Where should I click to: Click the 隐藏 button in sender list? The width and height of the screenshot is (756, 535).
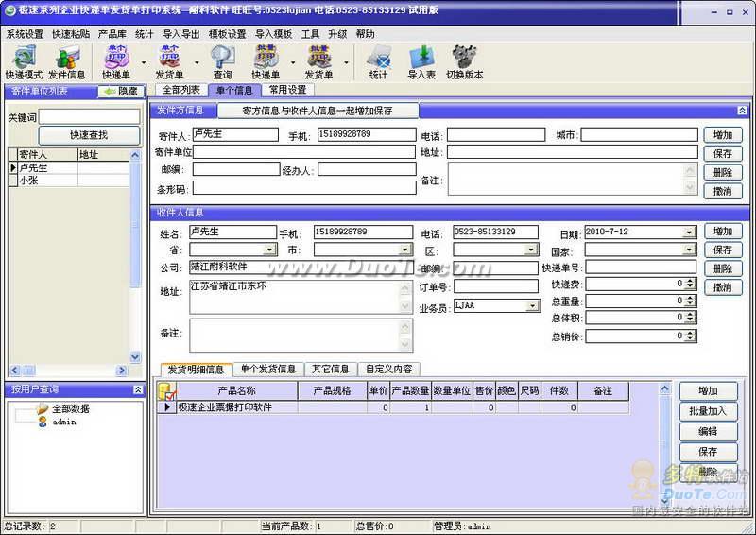point(122,91)
